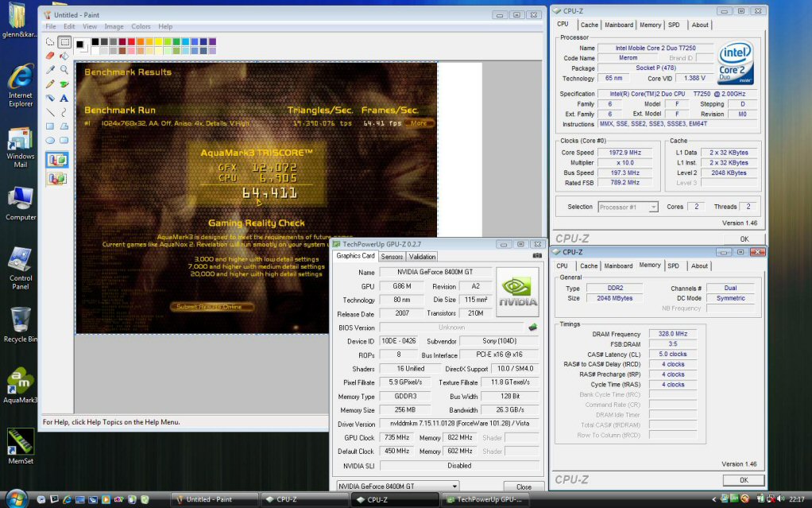Click the DRAM Frequency 328.0 MHz value
The height and width of the screenshot is (508, 812).
click(673, 334)
